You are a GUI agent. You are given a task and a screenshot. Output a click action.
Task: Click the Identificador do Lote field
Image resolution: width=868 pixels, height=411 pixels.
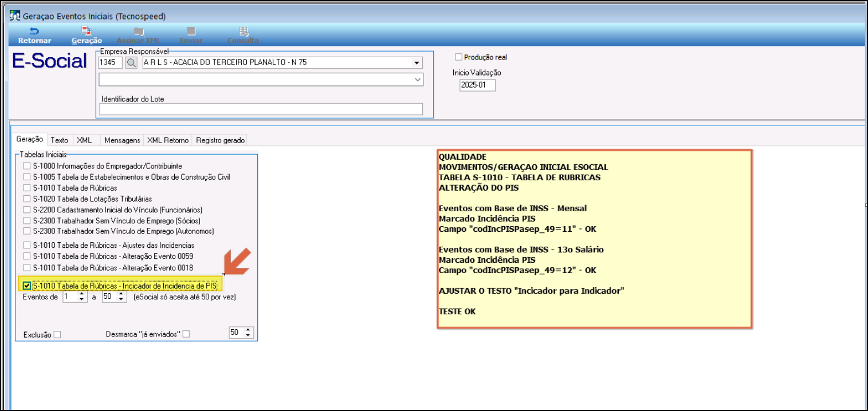click(261, 109)
